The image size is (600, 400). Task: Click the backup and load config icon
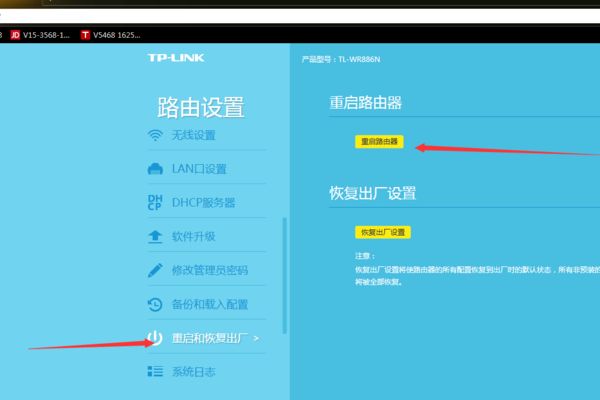[x=155, y=305]
